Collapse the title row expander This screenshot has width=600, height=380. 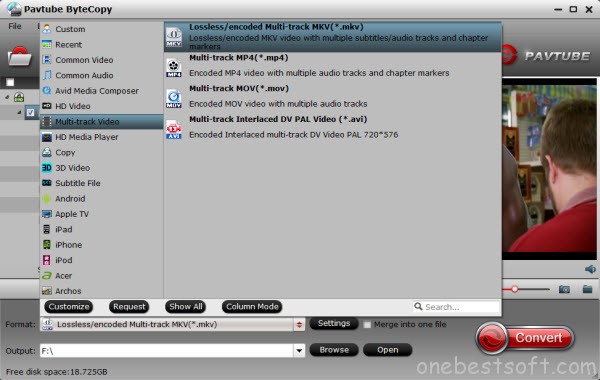tap(19, 113)
